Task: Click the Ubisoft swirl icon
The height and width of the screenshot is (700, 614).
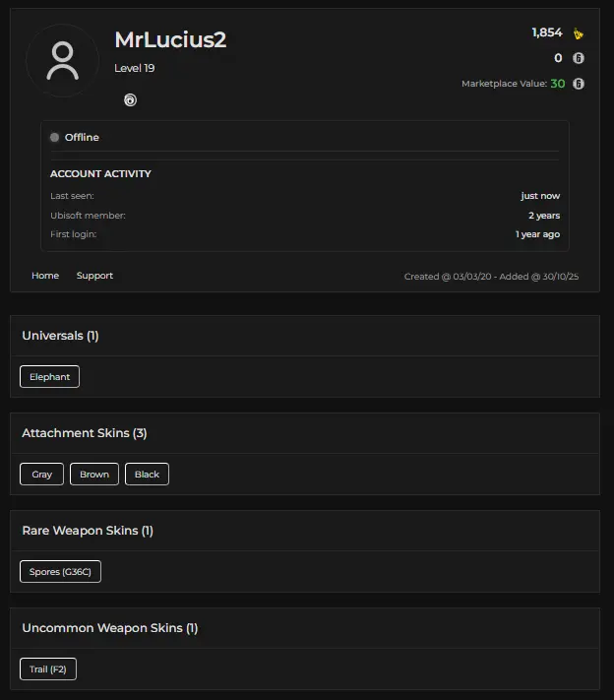Action: click(130, 99)
